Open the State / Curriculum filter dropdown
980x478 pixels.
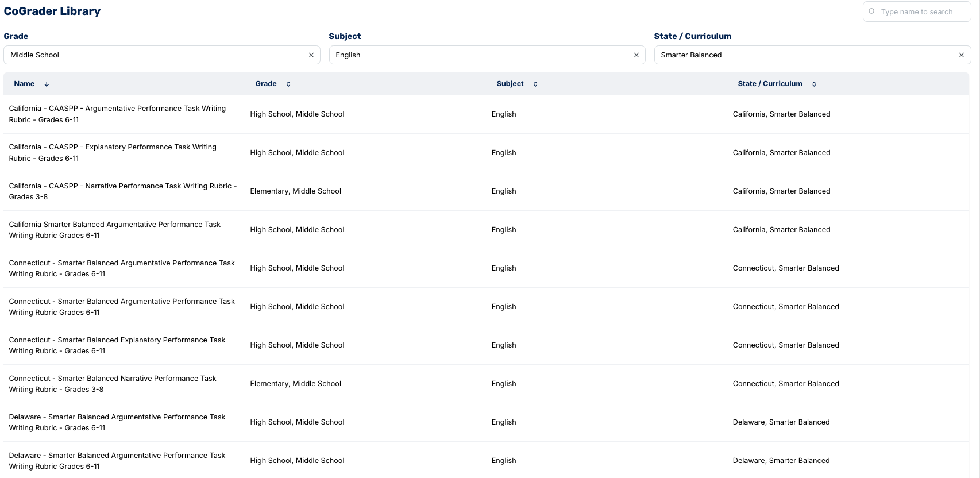click(x=812, y=55)
